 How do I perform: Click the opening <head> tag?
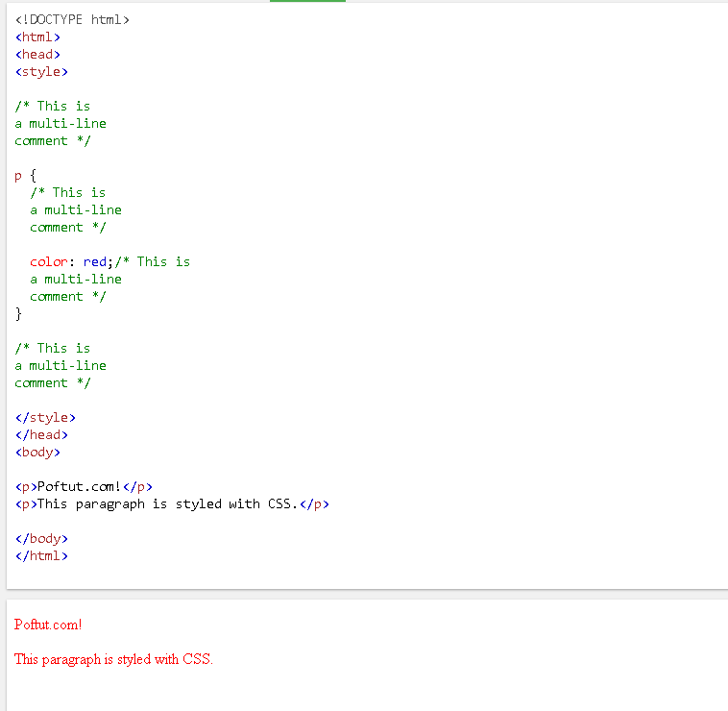(37, 55)
